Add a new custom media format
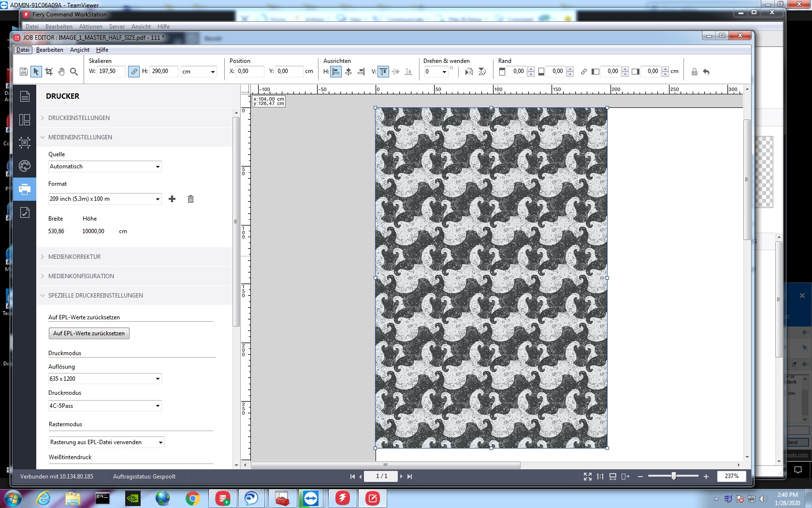The height and width of the screenshot is (508, 812). coord(172,199)
